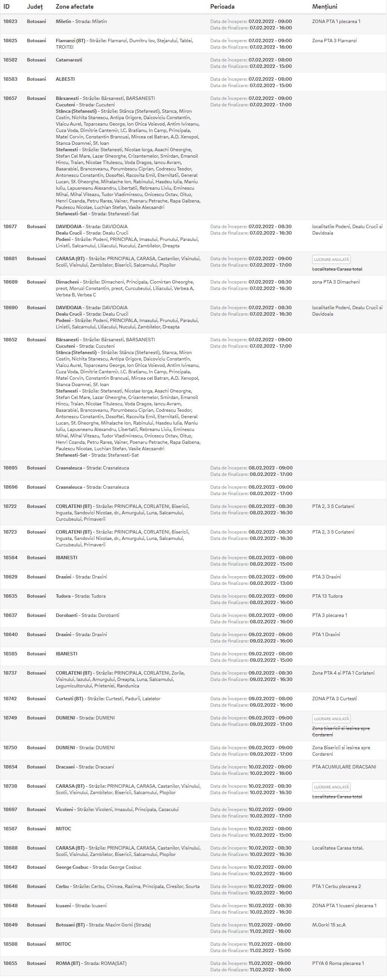Click the strikethrough 'Localitatea Carasa total' note in row 18681
The height and width of the screenshot is (980, 387).
pyautogui.click(x=337, y=269)
